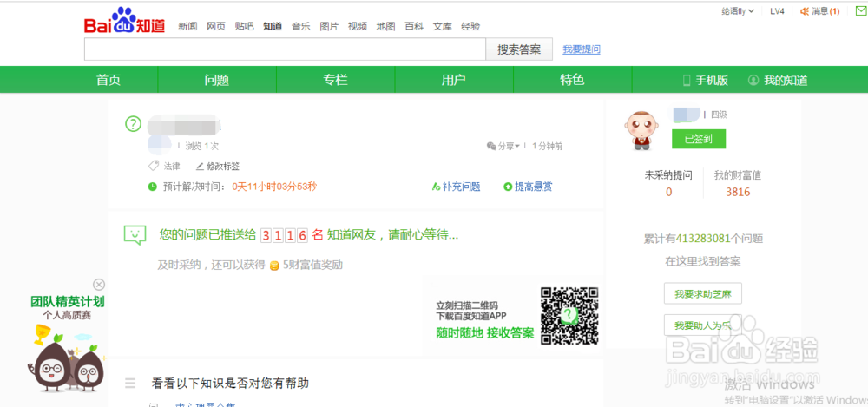This screenshot has width=868, height=407.
Task: Click the search input field
Action: (285, 49)
